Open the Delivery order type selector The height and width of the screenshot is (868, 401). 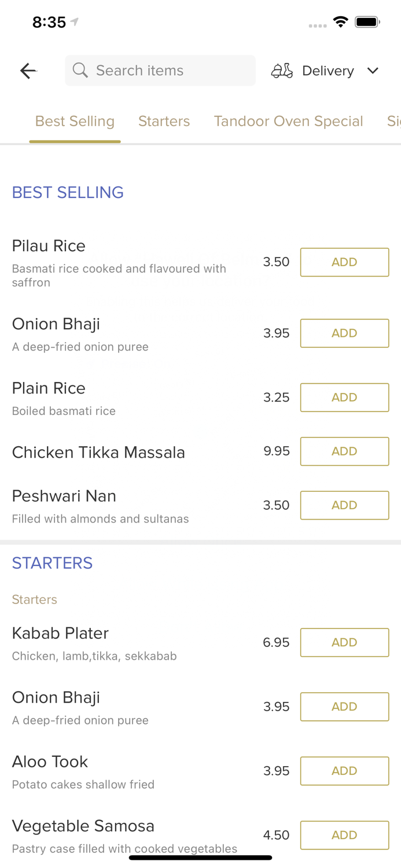[328, 71]
